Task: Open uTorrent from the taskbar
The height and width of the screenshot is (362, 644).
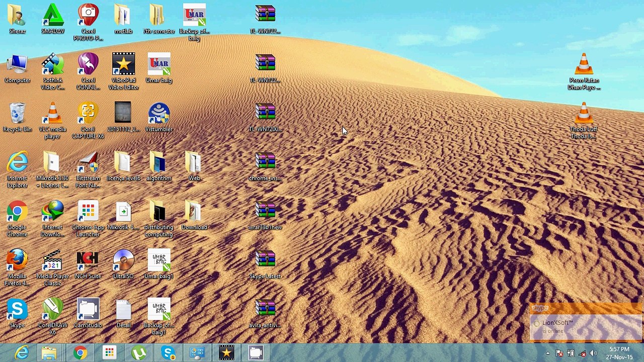Action: point(138,353)
